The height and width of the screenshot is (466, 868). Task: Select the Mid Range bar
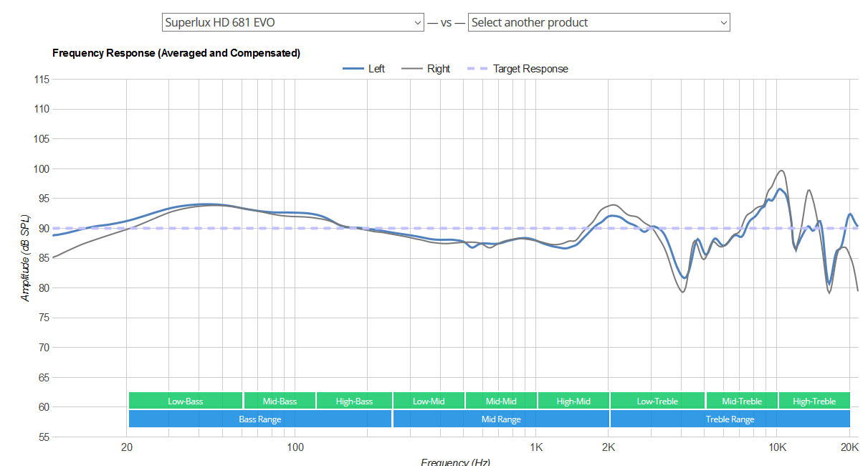pyautogui.click(x=501, y=419)
